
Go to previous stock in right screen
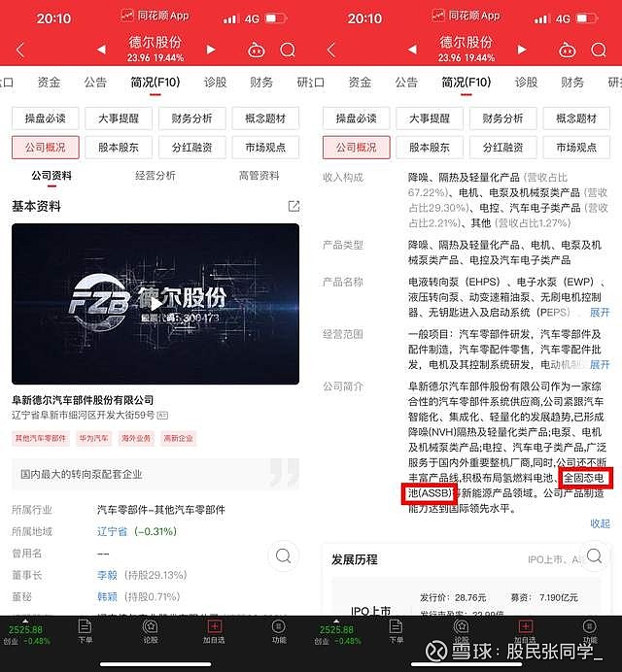click(413, 50)
